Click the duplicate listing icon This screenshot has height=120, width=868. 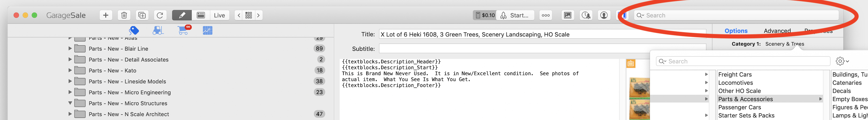[142, 15]
